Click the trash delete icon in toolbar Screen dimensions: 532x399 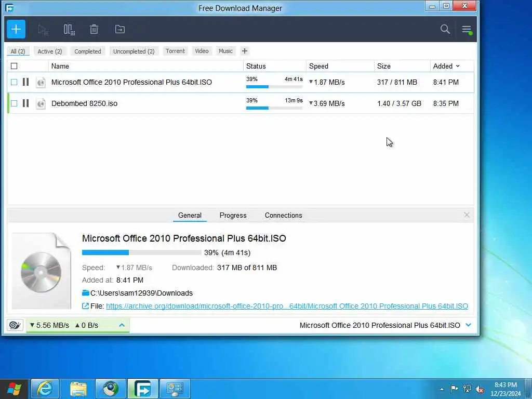coord(94,29)
